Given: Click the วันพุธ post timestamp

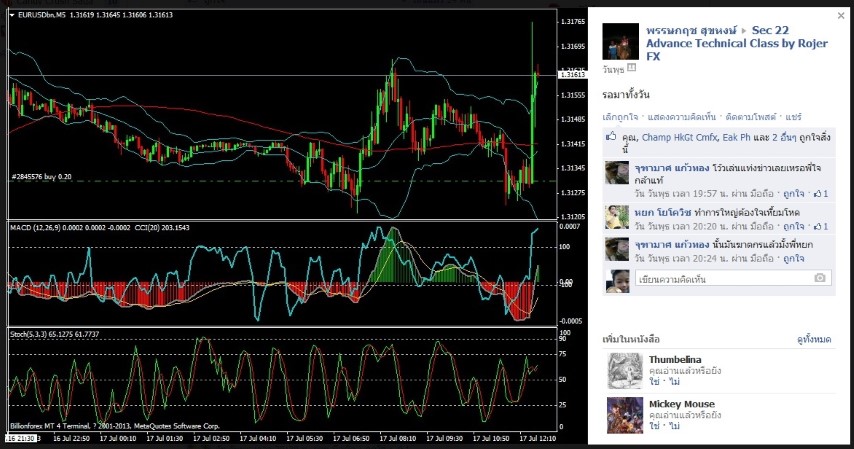Looking at the screenshot, I should pos(613,70).
